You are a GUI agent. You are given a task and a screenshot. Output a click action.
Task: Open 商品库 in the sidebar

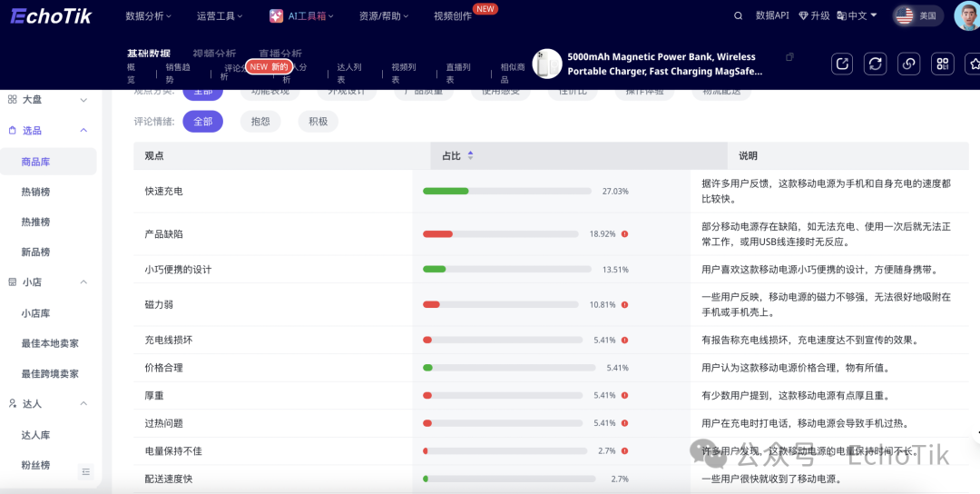point(35,162)
